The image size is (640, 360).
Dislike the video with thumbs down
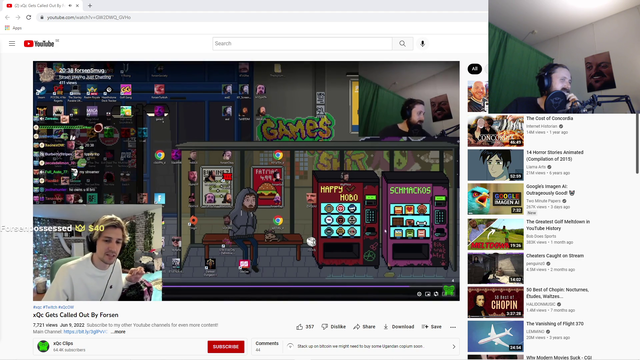coord(333,327)
